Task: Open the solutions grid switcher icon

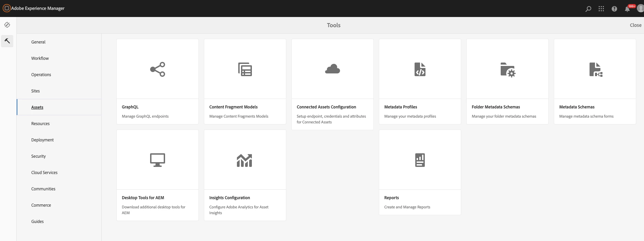Action: pyautogui.click(x=601, y=9)
